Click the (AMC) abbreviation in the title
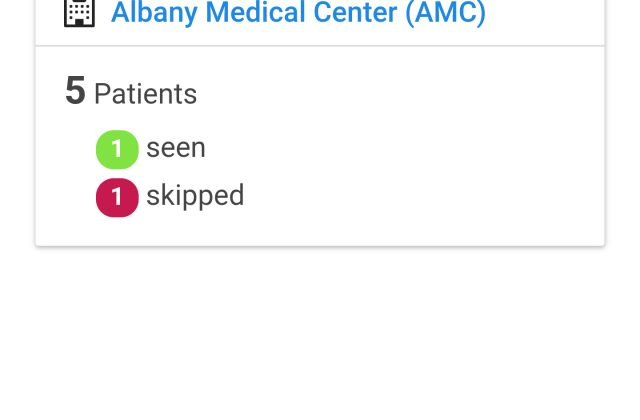 (x=446, y=13)
